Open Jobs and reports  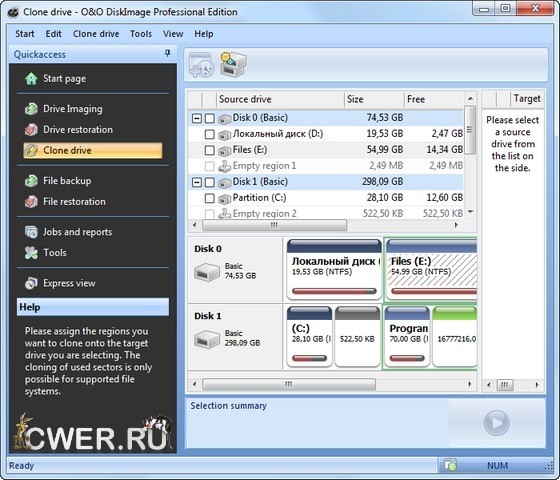pyautogui.click(x=78, y=232)
